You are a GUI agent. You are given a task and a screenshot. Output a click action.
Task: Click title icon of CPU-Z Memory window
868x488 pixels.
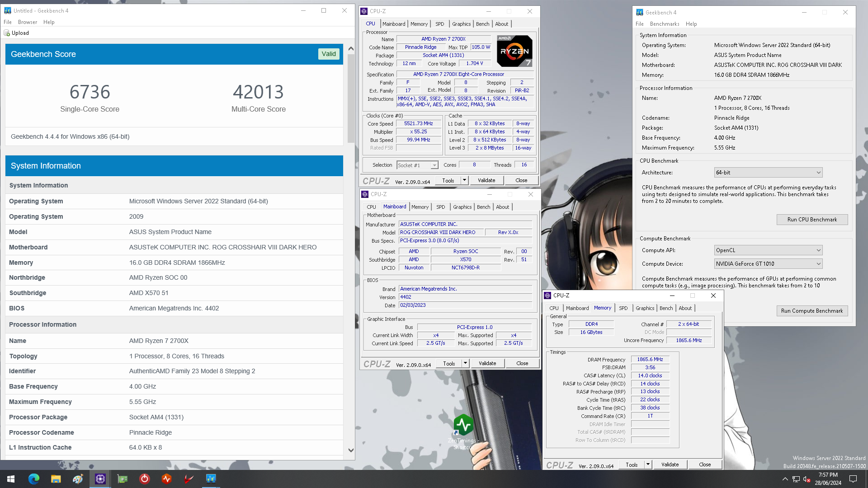547,296
